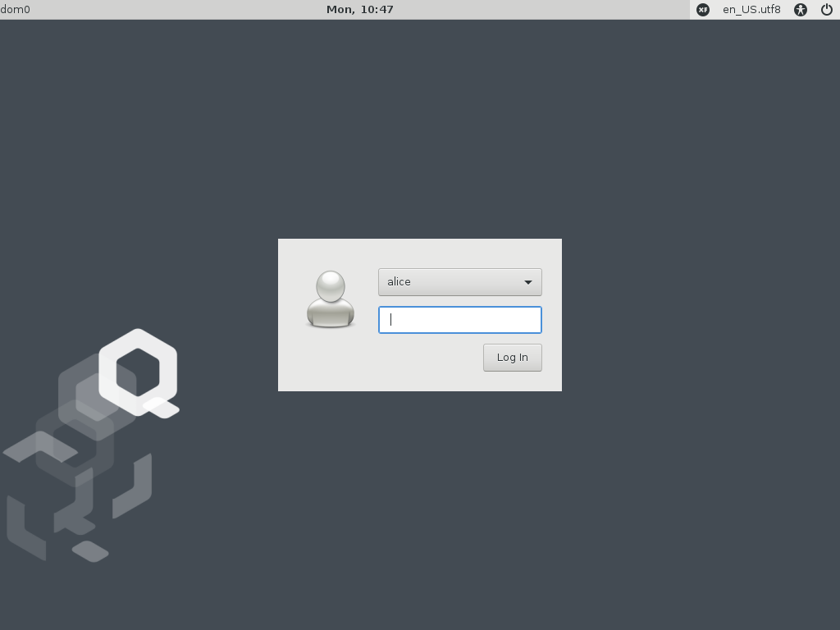Click the dom0 label in top bar

[16, 9]
